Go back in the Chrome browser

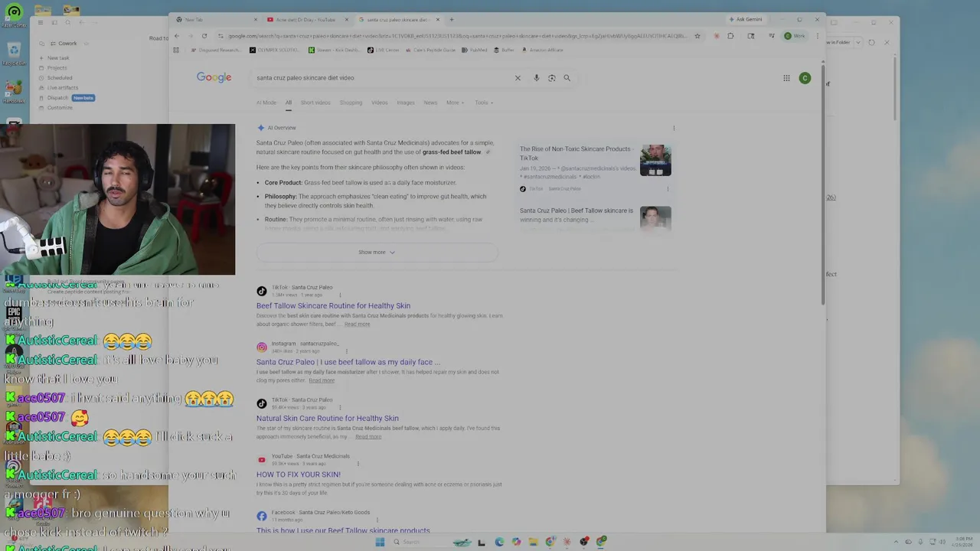point(177,36)
